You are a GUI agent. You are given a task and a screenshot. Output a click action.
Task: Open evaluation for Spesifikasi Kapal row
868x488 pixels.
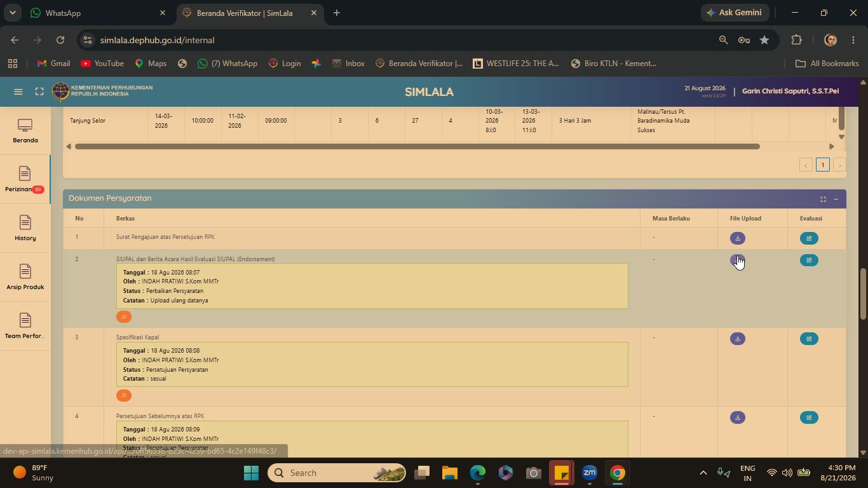[809, 339]
